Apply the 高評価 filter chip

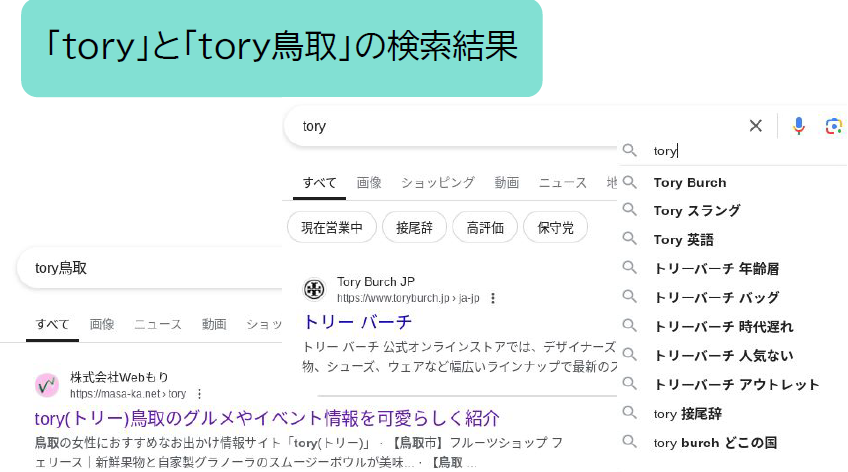[x=485, y=228]
